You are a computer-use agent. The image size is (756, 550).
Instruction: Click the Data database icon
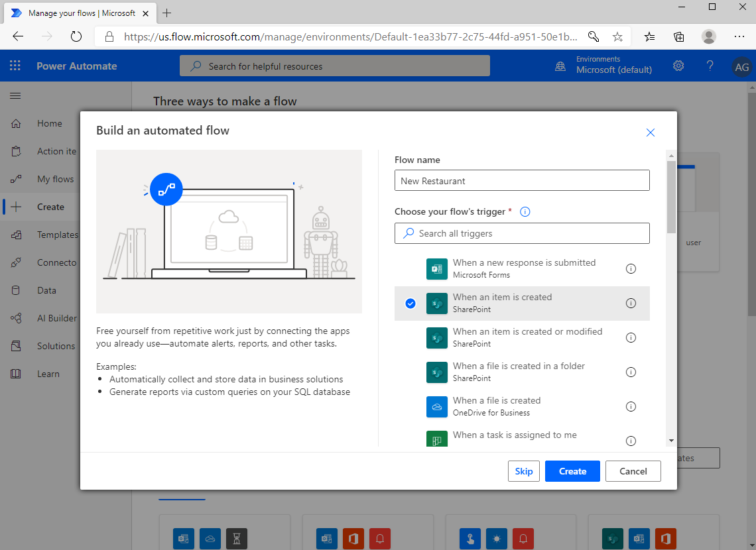[x=16, y=290]
